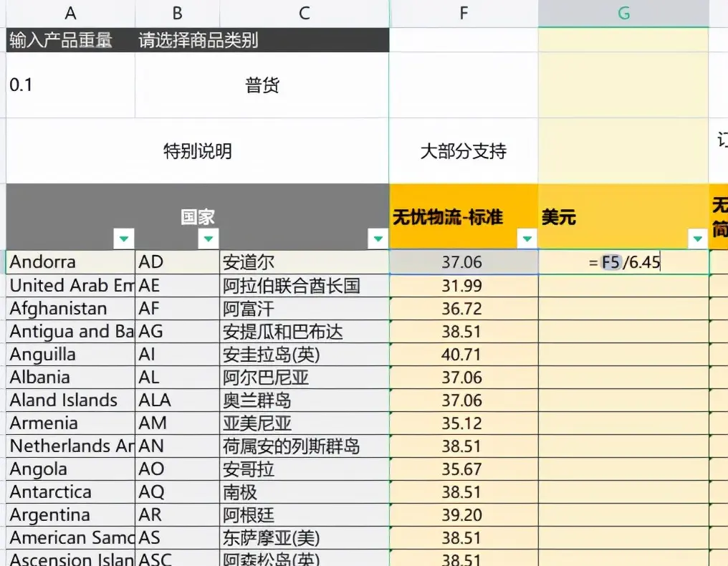Viewport: 728px width, 566px height.
Task: Click the price cell 40.71 for Anguilla
Action: click(x=464, y=355)
